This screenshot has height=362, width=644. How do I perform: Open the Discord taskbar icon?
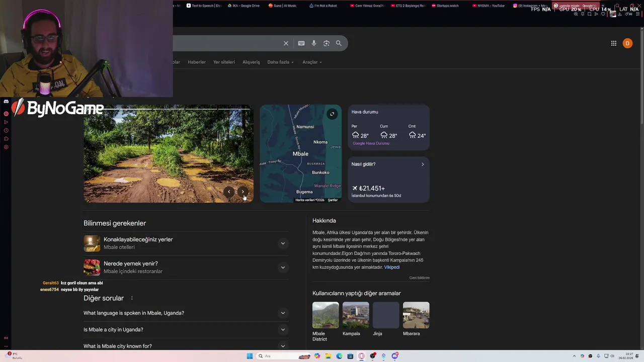(x=395, y=356)
